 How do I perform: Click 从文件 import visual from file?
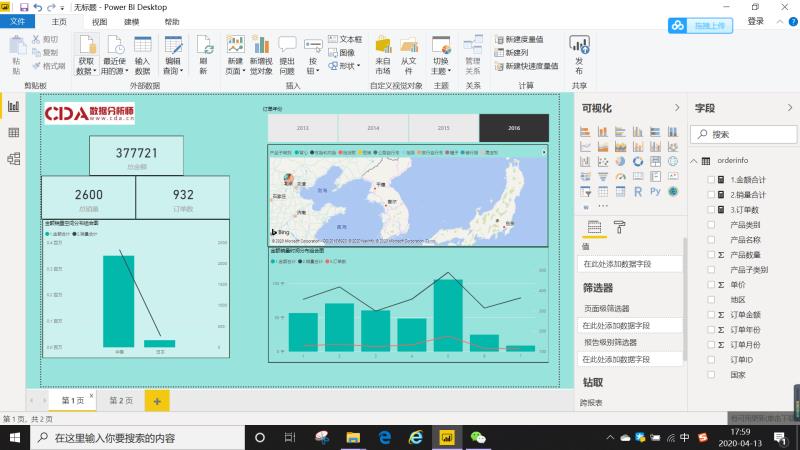pos(408,55)
